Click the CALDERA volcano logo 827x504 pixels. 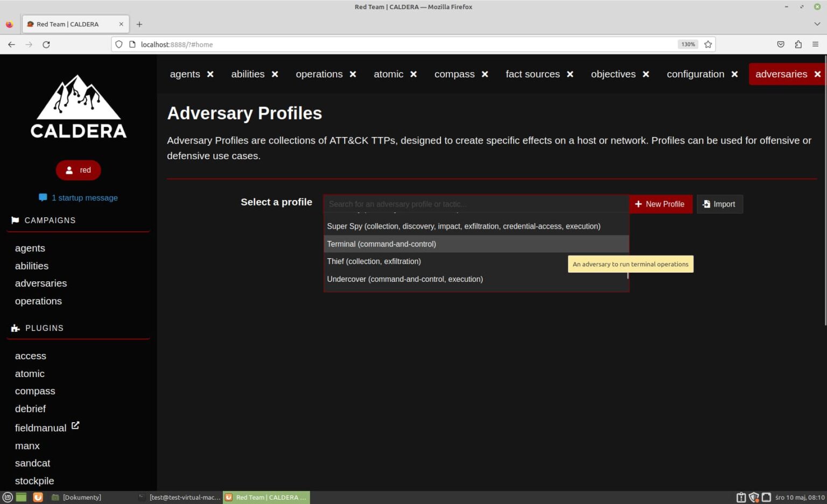point(79,107)
